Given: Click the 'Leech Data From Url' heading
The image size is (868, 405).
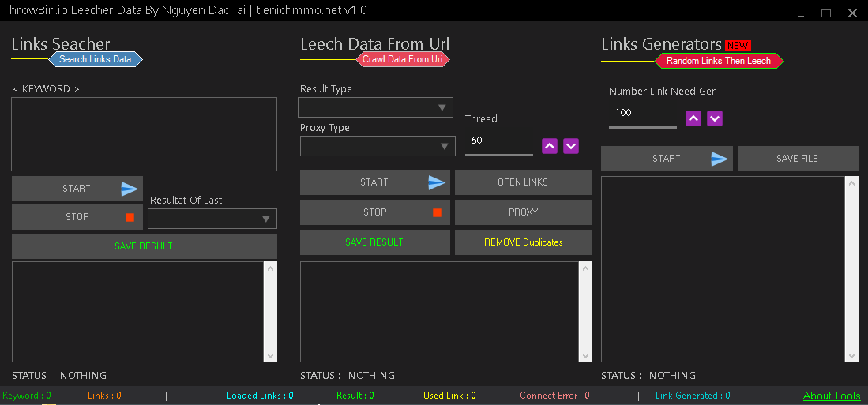Looking at the screenshot, I should tap(375, 43).
